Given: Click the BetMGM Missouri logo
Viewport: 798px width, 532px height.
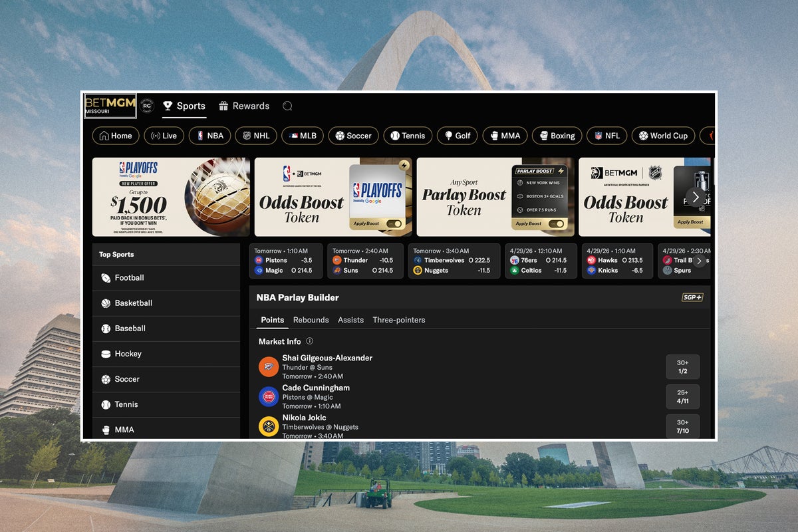Looking at the screenshot, I should click(110, 106).
